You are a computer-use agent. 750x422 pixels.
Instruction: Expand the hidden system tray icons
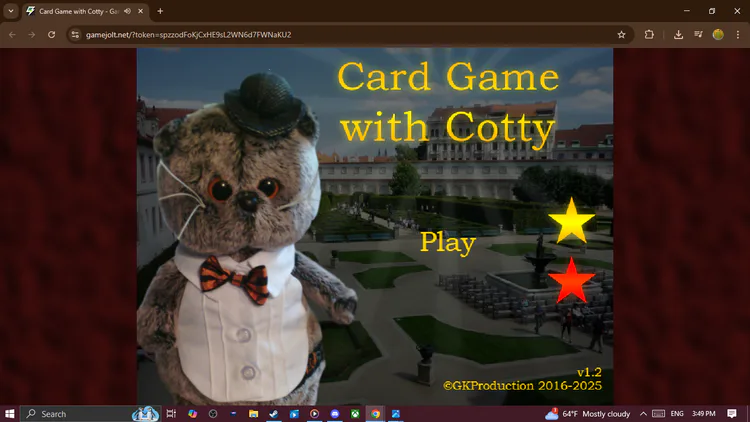tap(643, 414)
